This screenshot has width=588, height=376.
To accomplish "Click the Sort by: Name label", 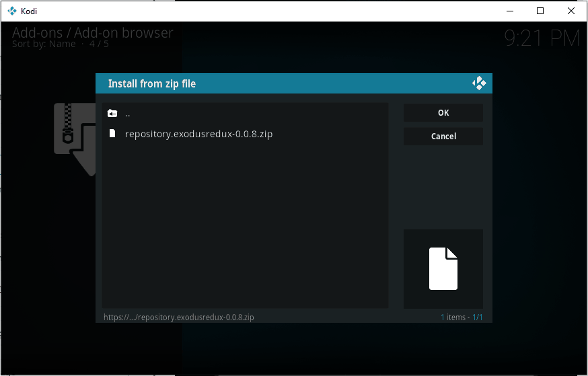I will (44, 44).
